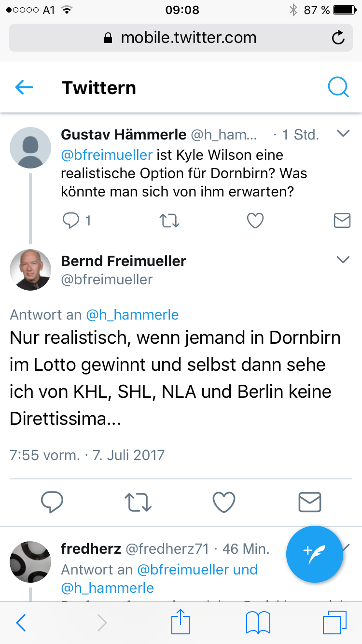Open the @h_hammerle link under Antwort an

(132, 315)
